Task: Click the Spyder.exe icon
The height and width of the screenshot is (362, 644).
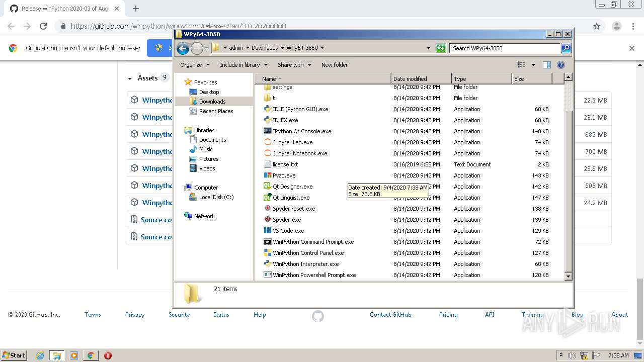Action: tap(268, 220)
